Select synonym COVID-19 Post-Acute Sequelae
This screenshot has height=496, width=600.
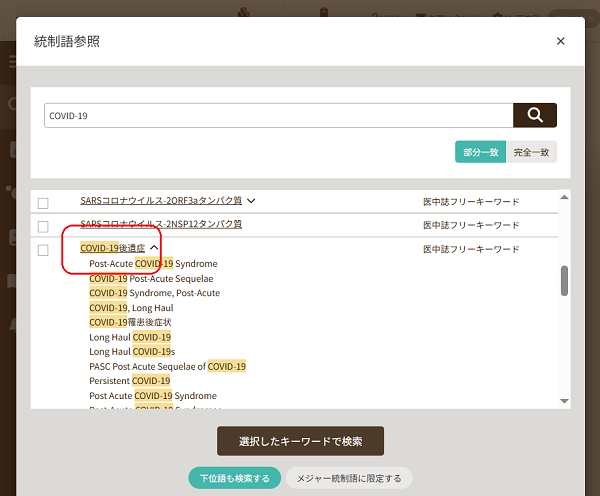[x=151, y=279]
